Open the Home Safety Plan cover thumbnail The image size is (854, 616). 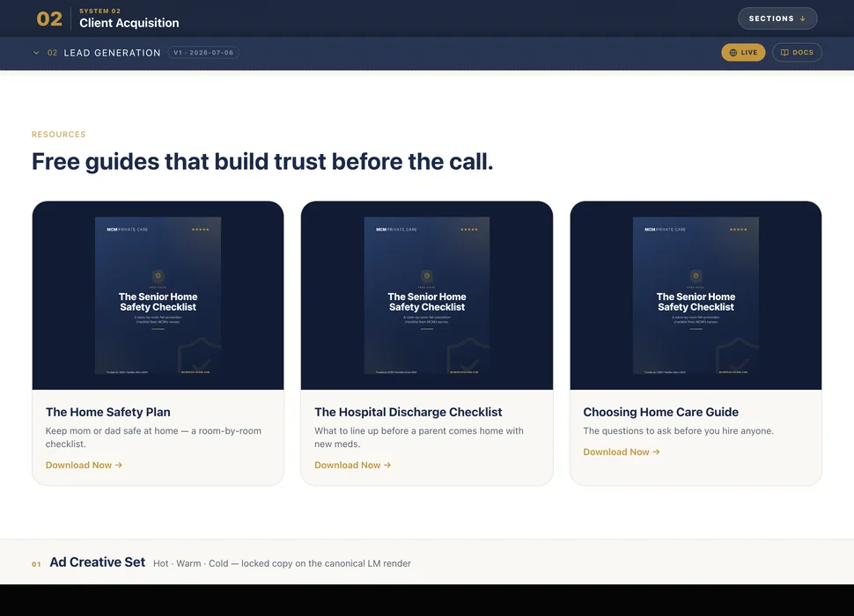tap(158, 296)
